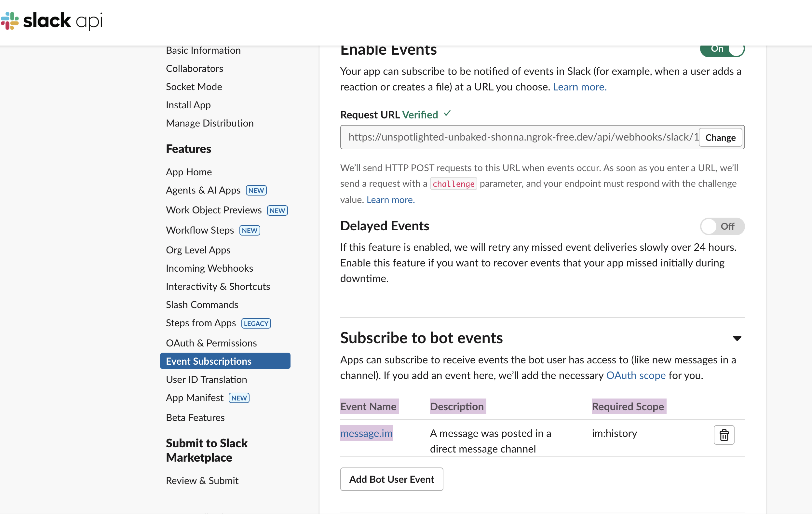This screenshot has height=514, width=812.
Task: Delete the message.im bot event
Action: [x=724, y=435]
